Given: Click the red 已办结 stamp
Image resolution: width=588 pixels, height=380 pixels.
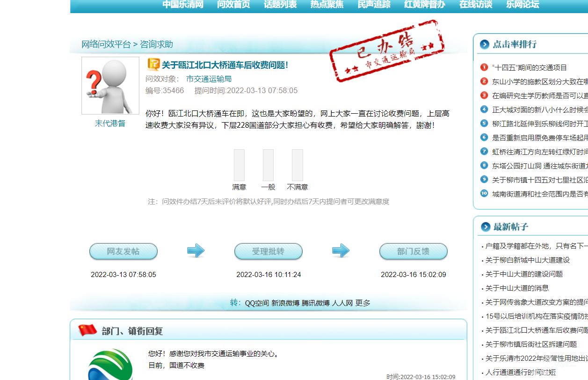Looking at the screenshot, I should tap(386, 51).
